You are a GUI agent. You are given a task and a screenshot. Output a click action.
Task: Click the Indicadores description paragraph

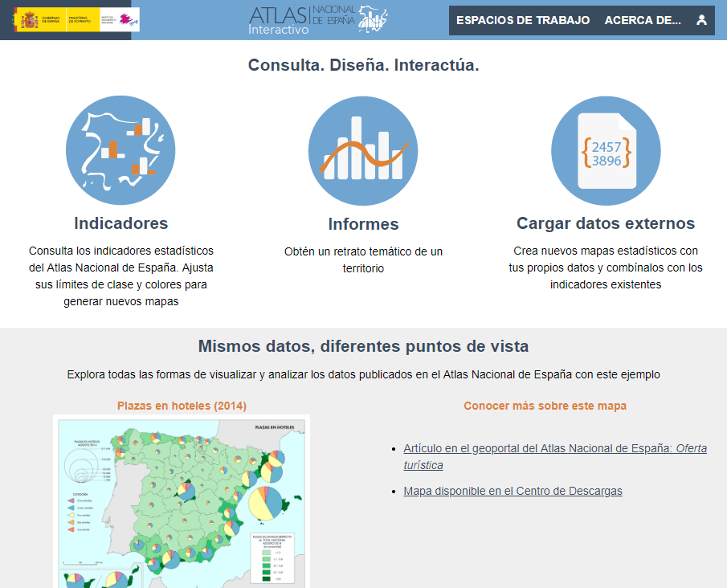tap(121, 276)
